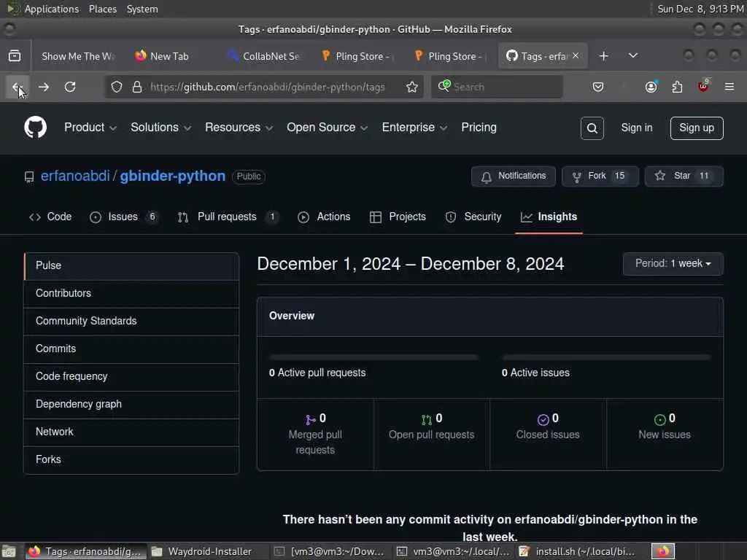This screenshot has height=560, width=747.
Task: Click the GitHub search magnifier button
Action: point(592,128)
